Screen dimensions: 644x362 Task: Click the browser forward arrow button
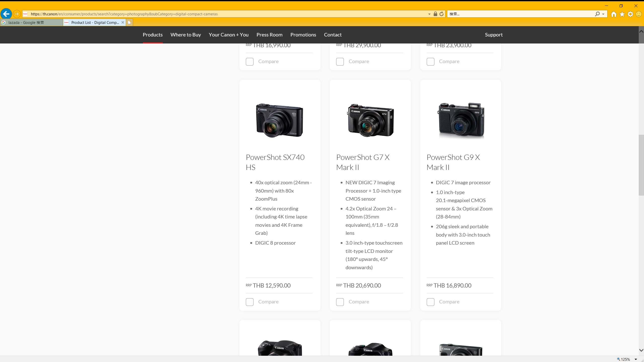pyautogui.click(x=17, y=14)
